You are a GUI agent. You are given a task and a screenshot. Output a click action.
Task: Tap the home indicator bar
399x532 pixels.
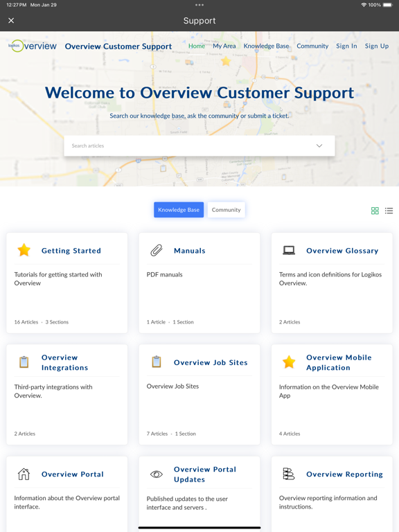[199, 528]
